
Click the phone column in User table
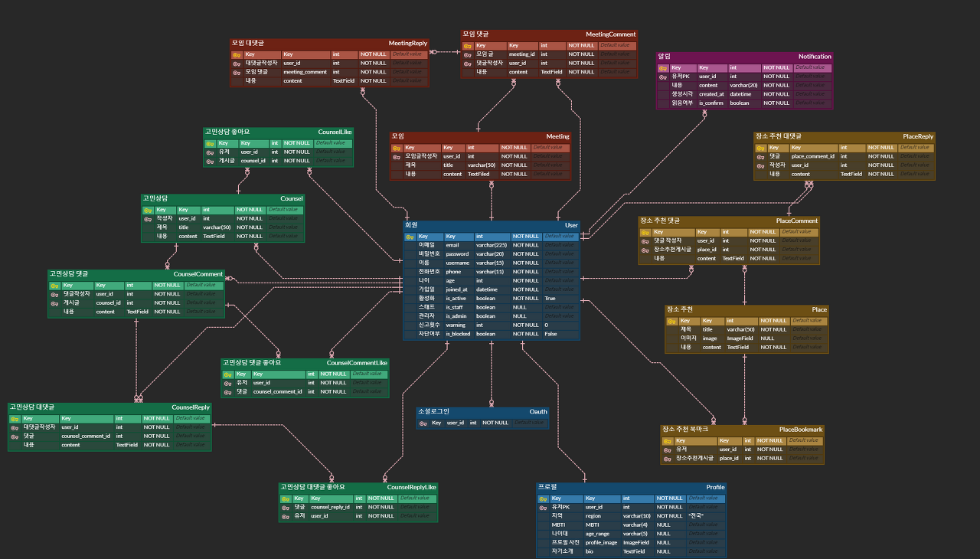[x=454, y=272]
